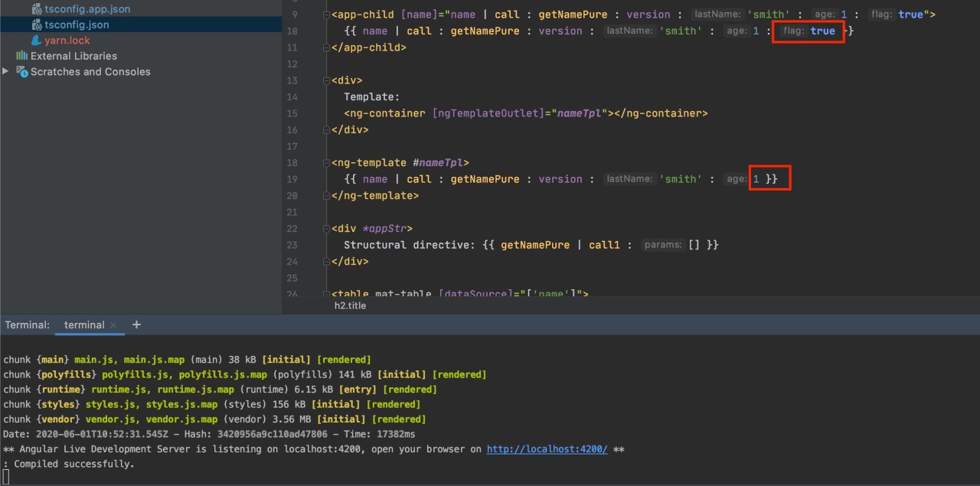Click line number 25 in the gutter
The height and width of the screenshot is (486, 980).
(x=291, y=278)
